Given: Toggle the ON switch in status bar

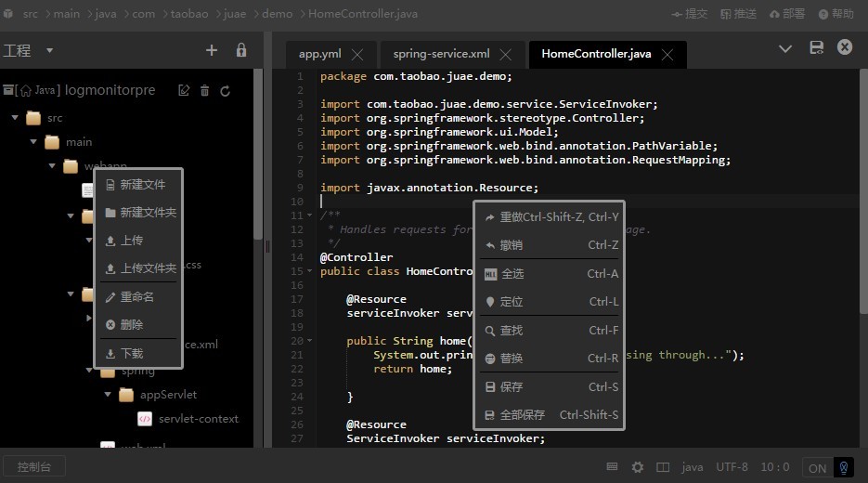Looking at the screenshot, I should (x=817, y=468).
